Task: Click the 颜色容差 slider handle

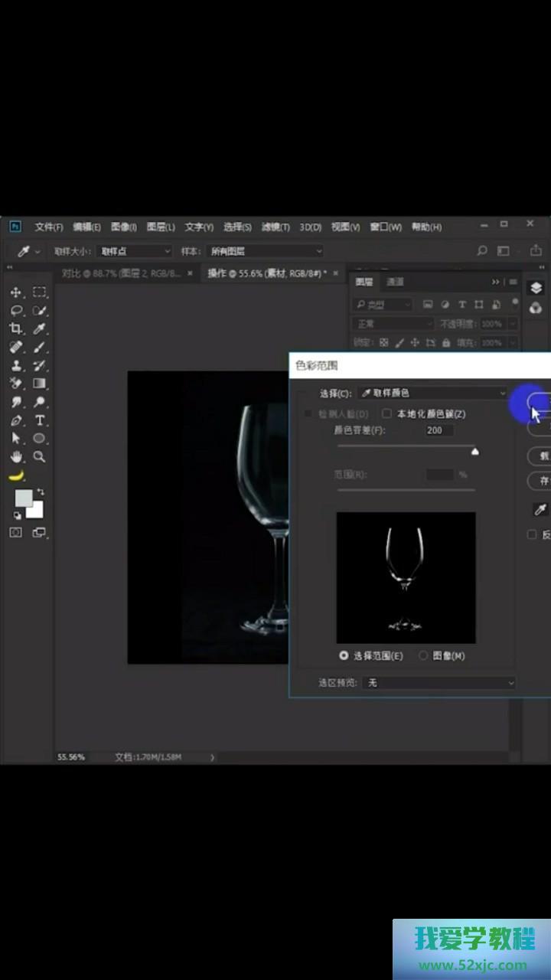Action: click(475, 452)
